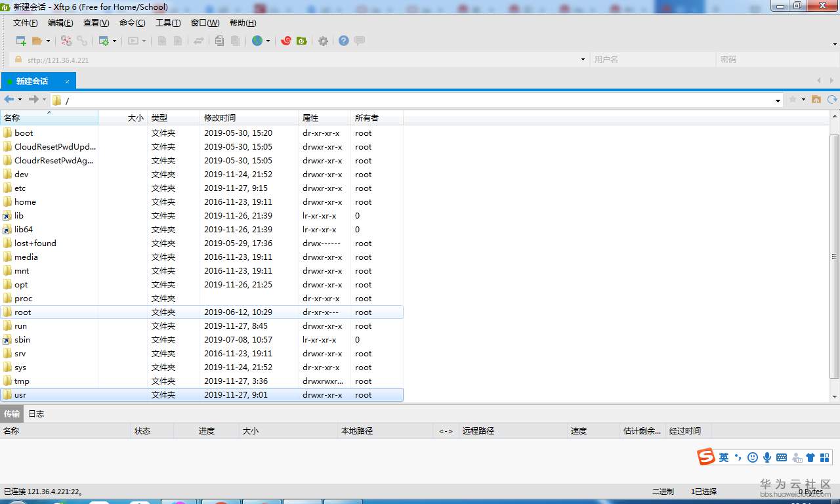
Task: Expand the Open folder toolbar dropdown arrow
Action: tap(48, 41)
